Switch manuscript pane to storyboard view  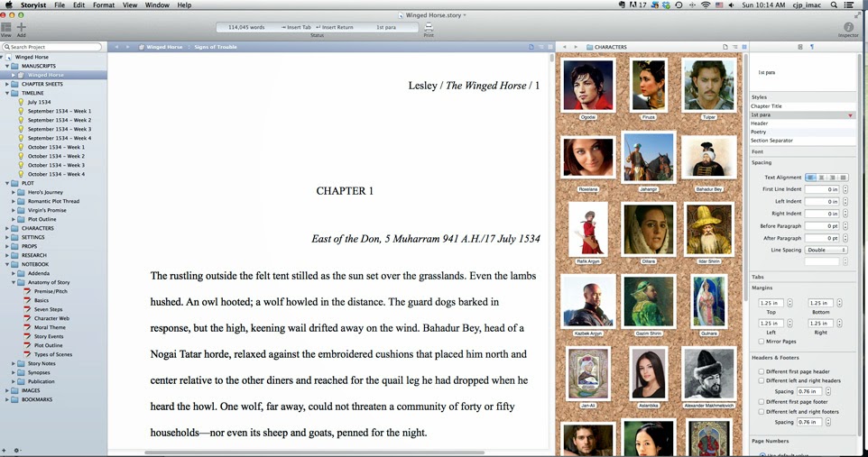[x=550, y=47]
